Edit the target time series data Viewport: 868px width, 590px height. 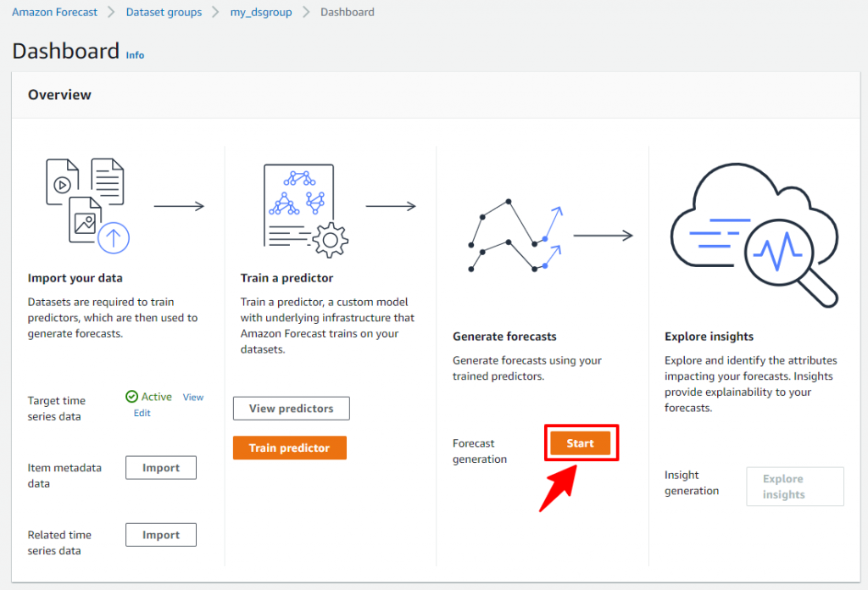142,413
